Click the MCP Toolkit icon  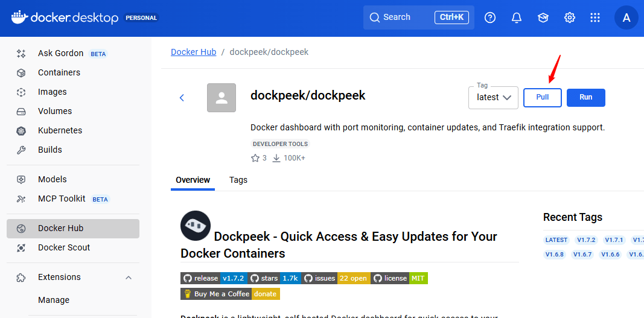tap(21, 199)
